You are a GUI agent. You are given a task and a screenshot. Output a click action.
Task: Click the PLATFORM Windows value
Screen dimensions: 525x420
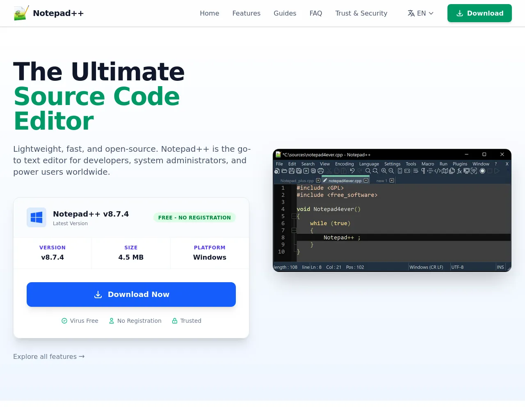210,257
